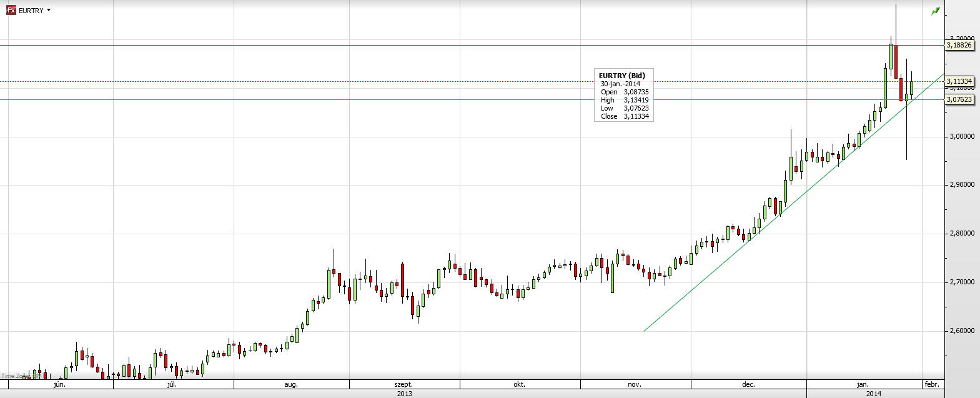The image size is (980, 398).
Task: Click the szept. month label on time axis
Action: click(x=403, y=384)
